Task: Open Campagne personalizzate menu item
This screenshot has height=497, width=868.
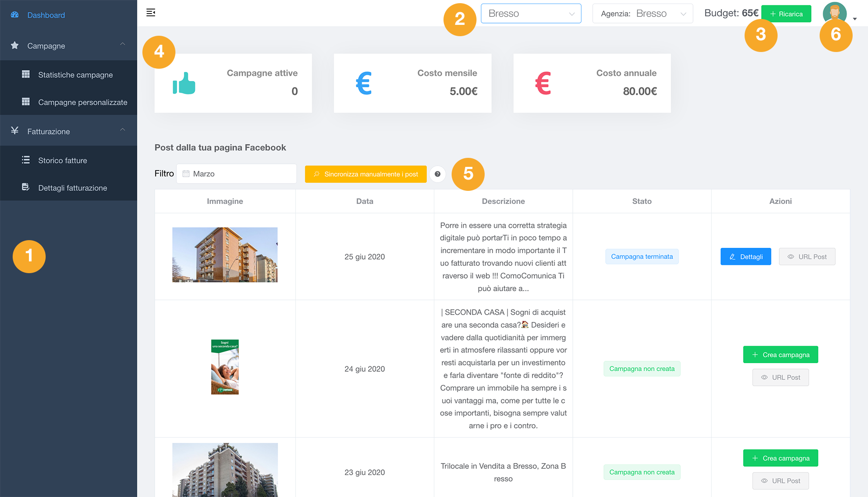Action: coord(82,102)
